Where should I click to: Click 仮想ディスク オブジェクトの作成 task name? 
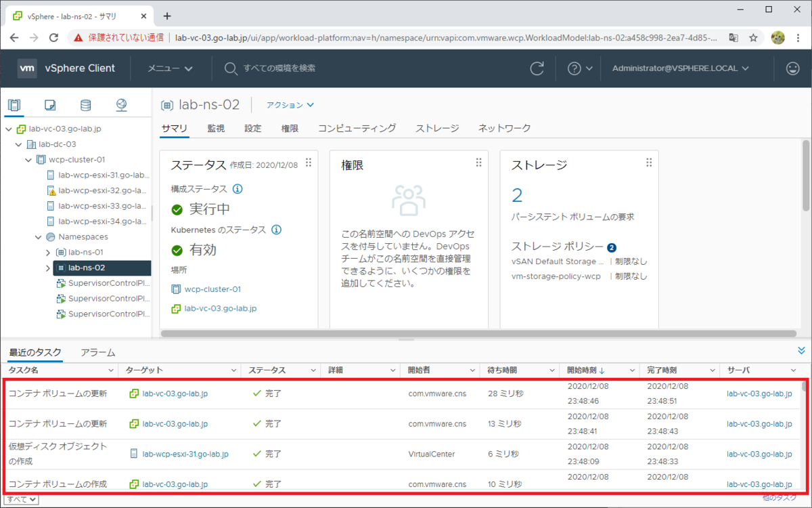(58, 454)
